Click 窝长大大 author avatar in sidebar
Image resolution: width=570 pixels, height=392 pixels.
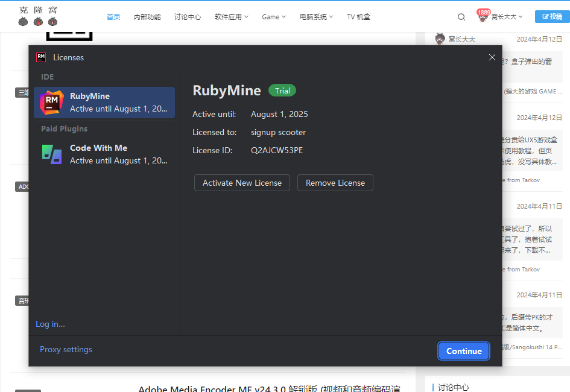440,39
